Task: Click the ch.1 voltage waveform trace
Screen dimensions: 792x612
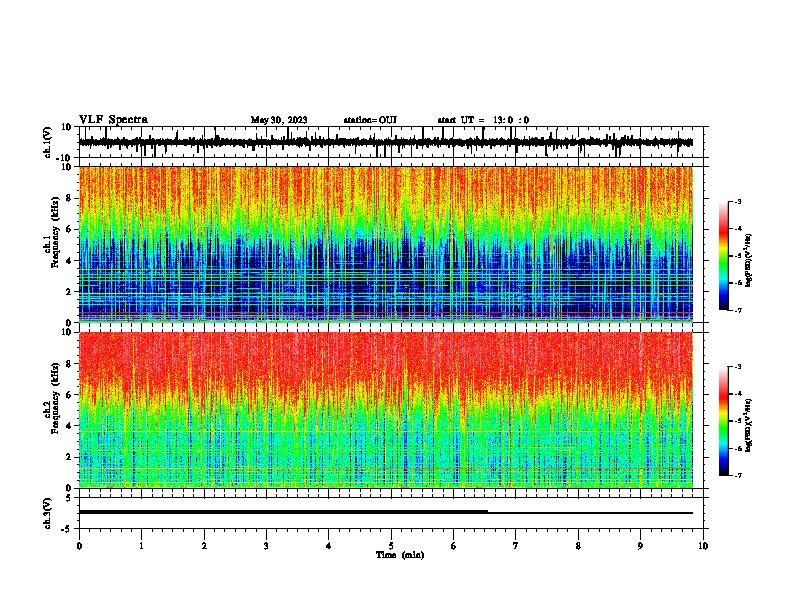Action: (385, 142)
